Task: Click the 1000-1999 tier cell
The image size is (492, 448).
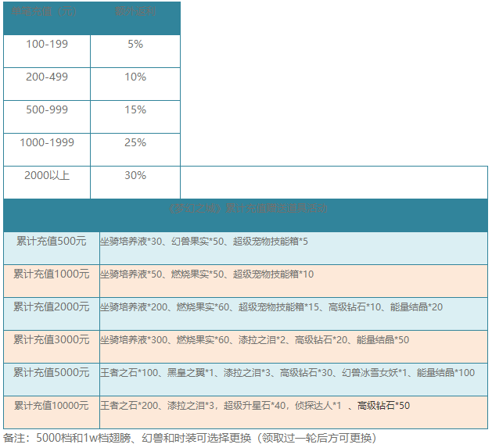Action: point(47,143)
